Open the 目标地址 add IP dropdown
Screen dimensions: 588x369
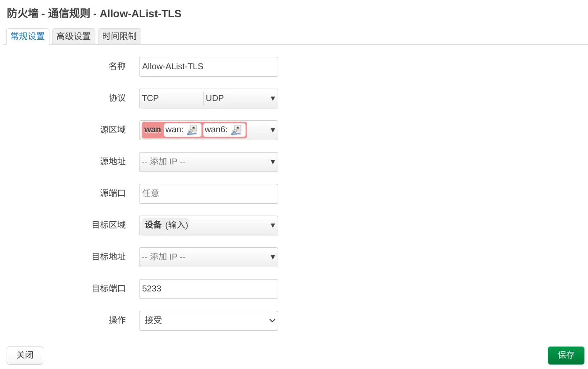coord(208,257)
